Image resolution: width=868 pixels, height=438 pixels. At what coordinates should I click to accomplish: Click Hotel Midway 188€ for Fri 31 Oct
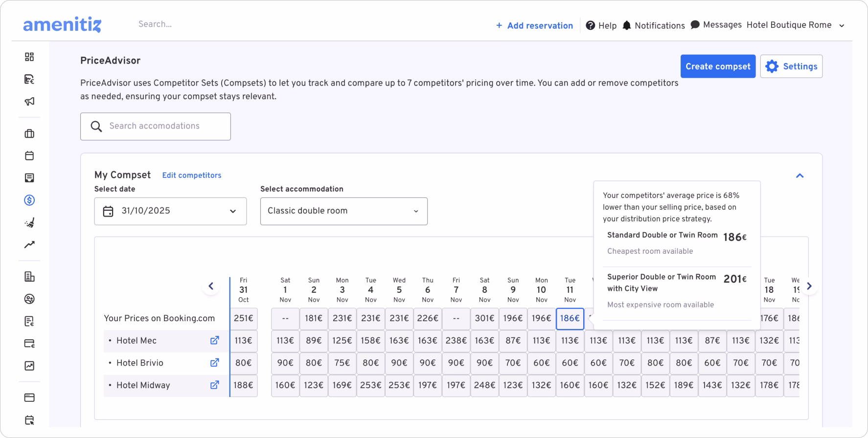click(243, 385)
